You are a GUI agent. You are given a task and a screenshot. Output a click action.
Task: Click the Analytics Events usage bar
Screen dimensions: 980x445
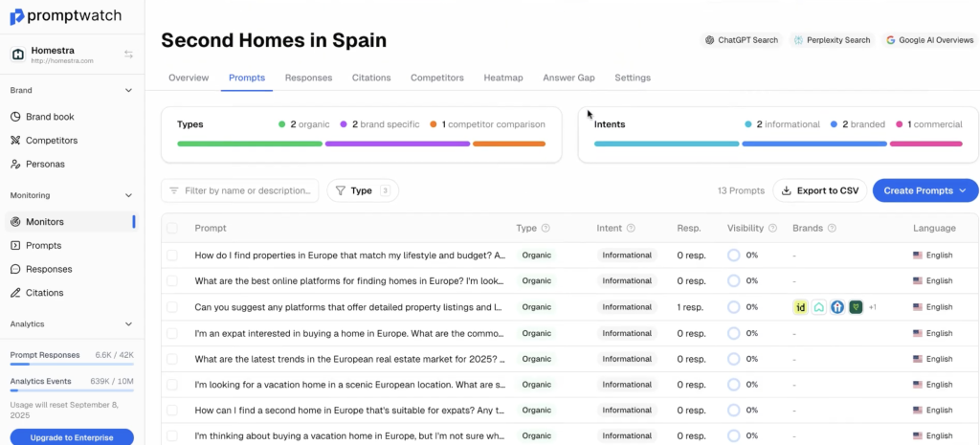coord(72,390)
